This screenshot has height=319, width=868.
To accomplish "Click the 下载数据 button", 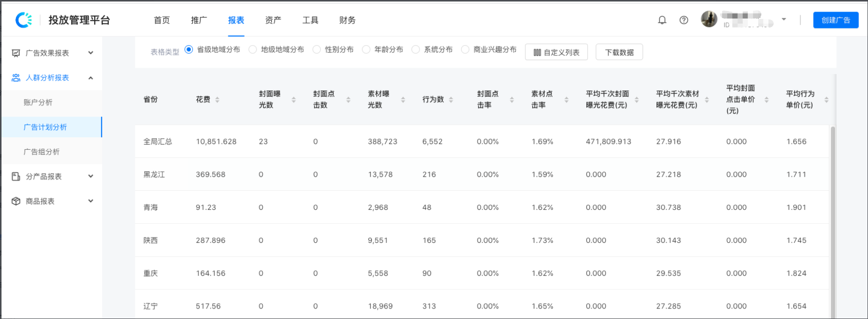I will (x=619, y=52).
